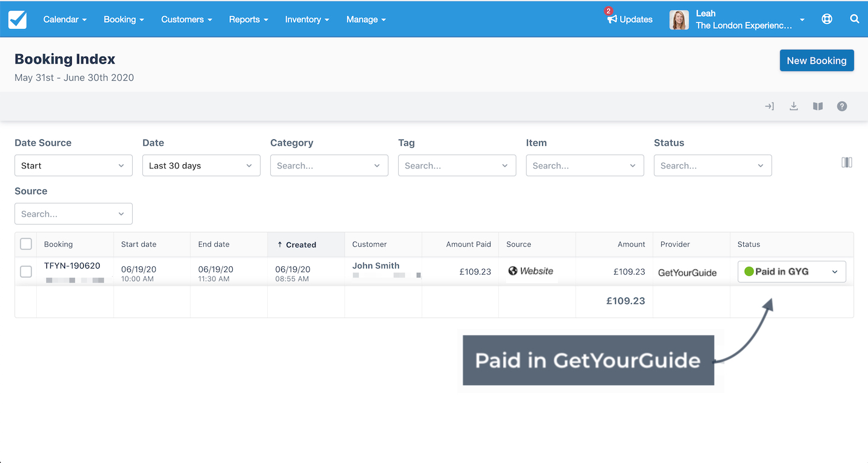
Task: Open the Booking menu
Action: pos(124,19)
